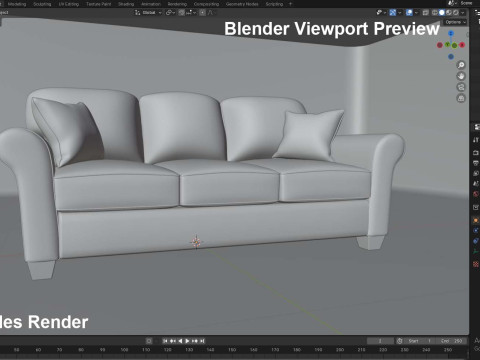Viewport: 480px width, 360px height.
Task: Open the gizmo settings dropdown arrow
Action: coord(399,13)
